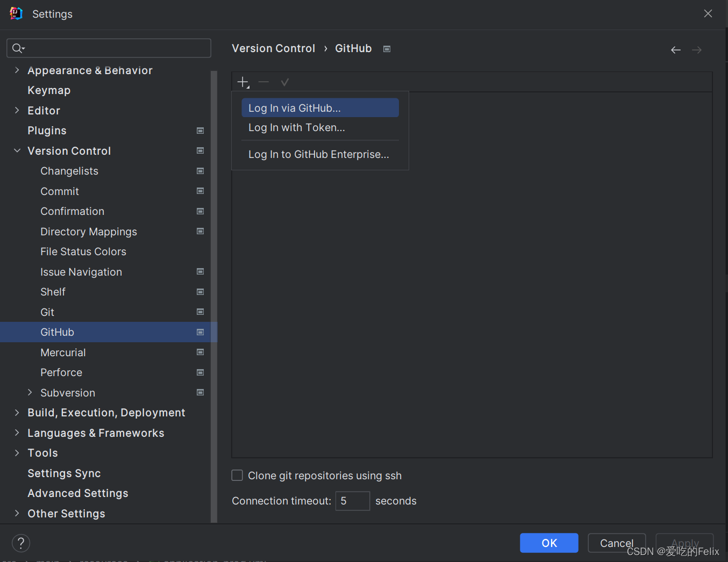The image size is (728, 562).
Task: Choose Log In via GitHub...
Action: tap(320, 108)
